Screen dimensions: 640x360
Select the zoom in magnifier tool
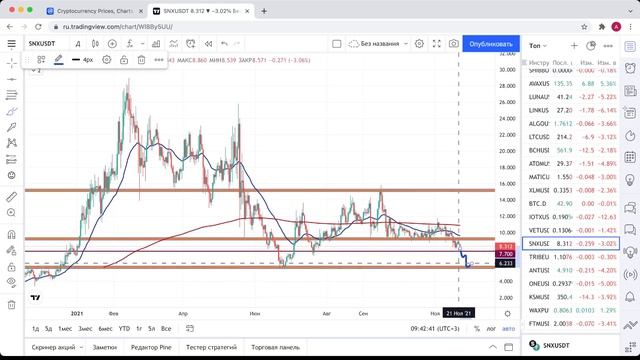11,213
